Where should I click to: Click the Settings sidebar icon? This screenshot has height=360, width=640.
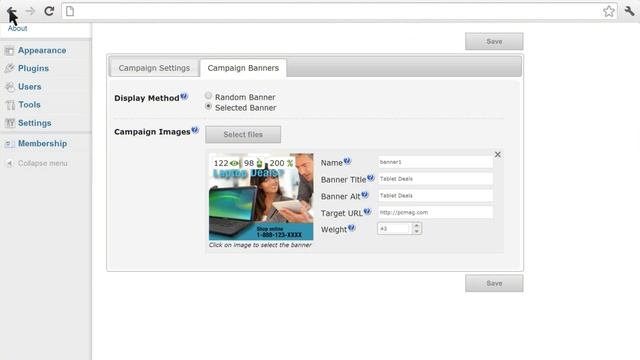9,123
